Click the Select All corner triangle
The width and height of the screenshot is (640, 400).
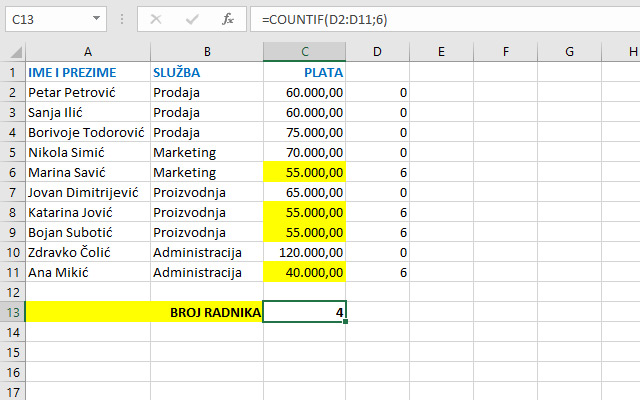pyautogui.click(x=12, y=51)
